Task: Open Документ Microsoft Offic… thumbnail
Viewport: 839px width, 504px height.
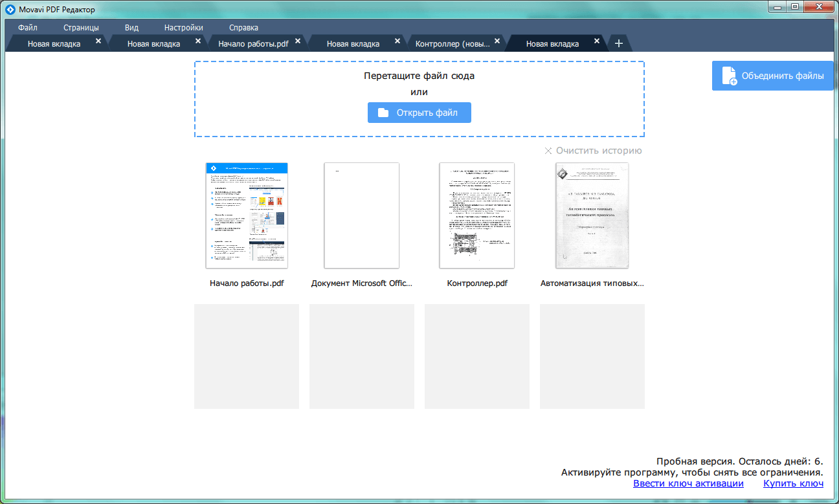Action: click(362, 215)
